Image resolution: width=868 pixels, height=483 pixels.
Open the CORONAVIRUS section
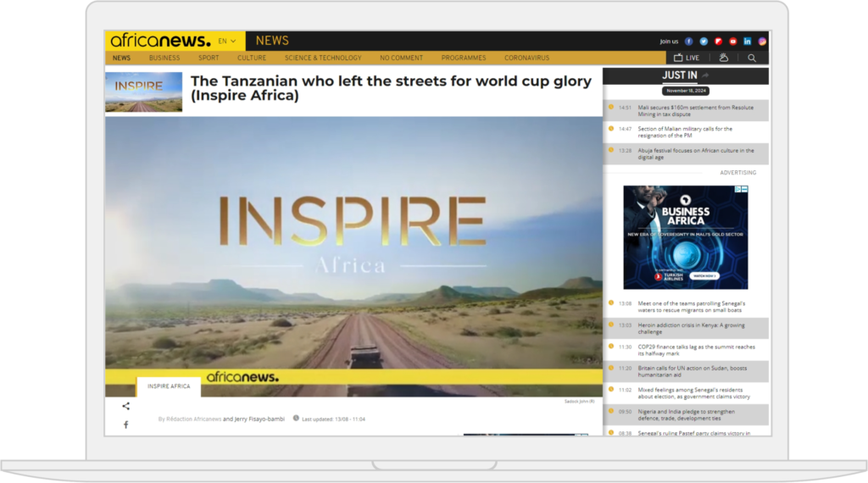coord(527,58)
